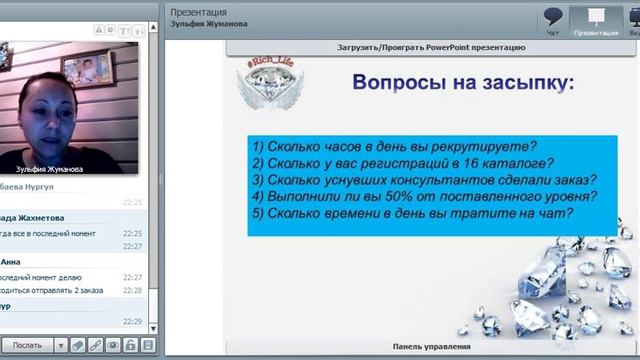Click the 'Презентация' panel title
The width and height of the screenshot is (640, 360).
point(198,12)
